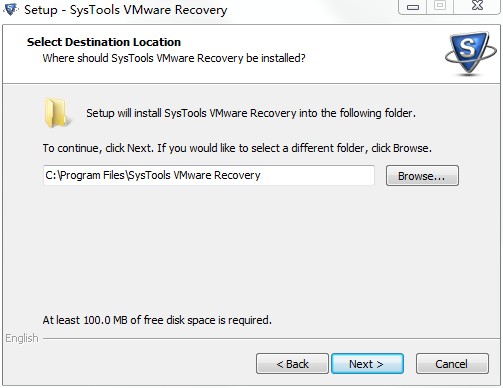Click the 'To continue, click Next' instruction text
The height and width of the screenshot is (388, 503).
[237, 148]
